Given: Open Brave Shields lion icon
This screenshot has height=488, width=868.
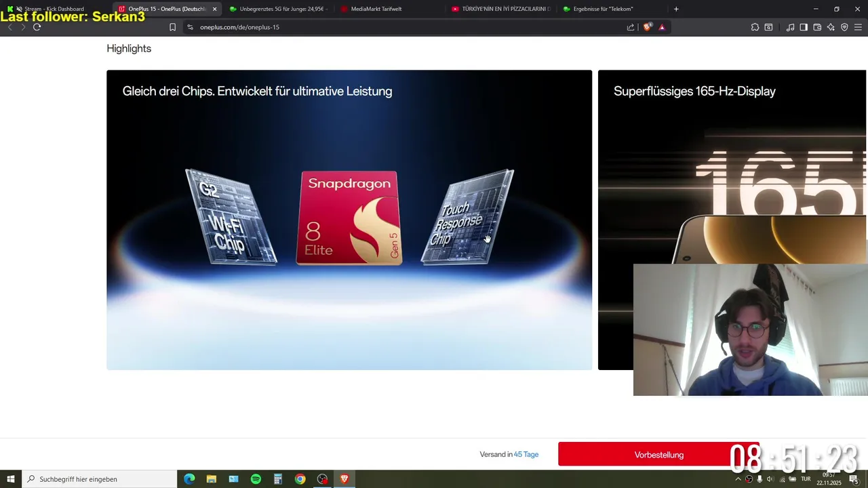Looking at the screenshot, I should (x=648, y=27).
